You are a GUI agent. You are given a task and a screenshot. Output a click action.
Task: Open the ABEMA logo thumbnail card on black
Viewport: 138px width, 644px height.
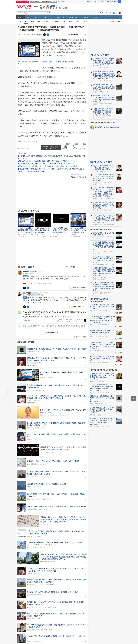[43, 220]
